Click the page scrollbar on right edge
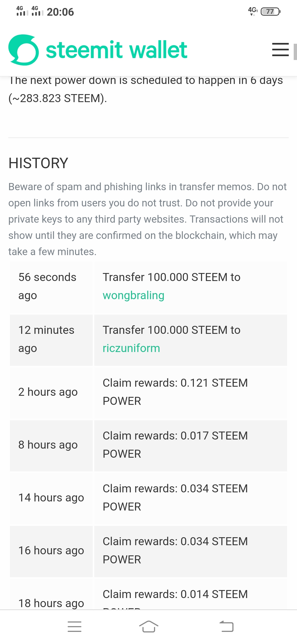 (295, 51)
